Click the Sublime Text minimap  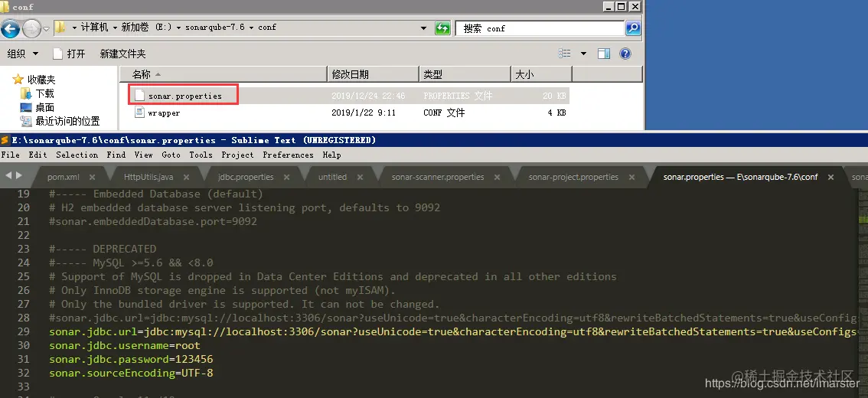tap(863, 292)
